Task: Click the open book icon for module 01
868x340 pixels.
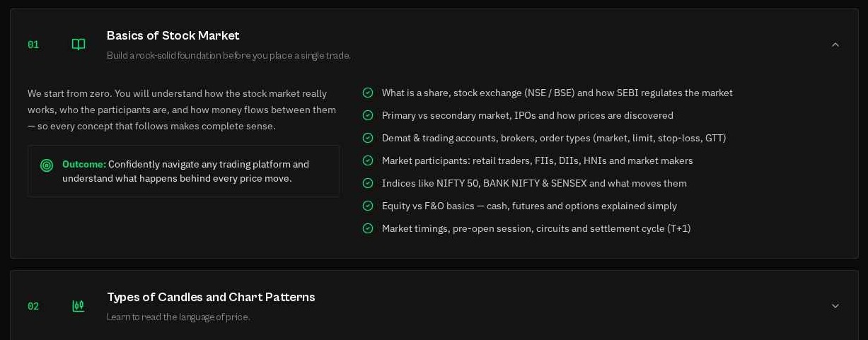Action: point(79,45)
